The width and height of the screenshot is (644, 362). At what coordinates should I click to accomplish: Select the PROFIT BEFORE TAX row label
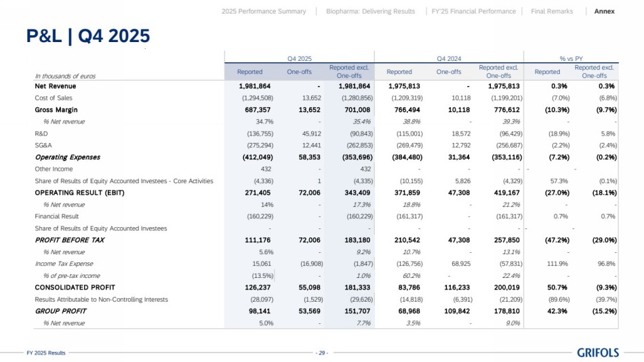pyautogui.click(x=70, y=240)
